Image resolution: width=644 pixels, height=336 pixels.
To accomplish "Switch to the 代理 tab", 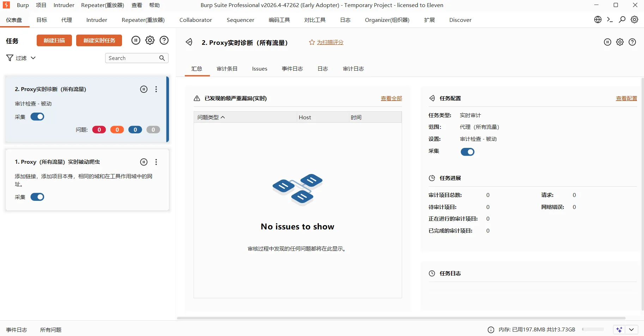I will [67, 20].
